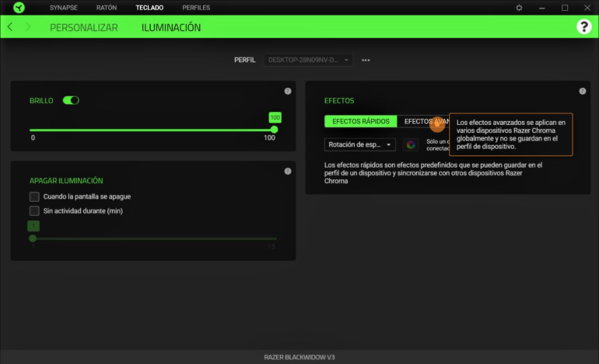Click the info icon on the Efectos panel
This screenshot has width=599, height=364.
tap(582, 91)
